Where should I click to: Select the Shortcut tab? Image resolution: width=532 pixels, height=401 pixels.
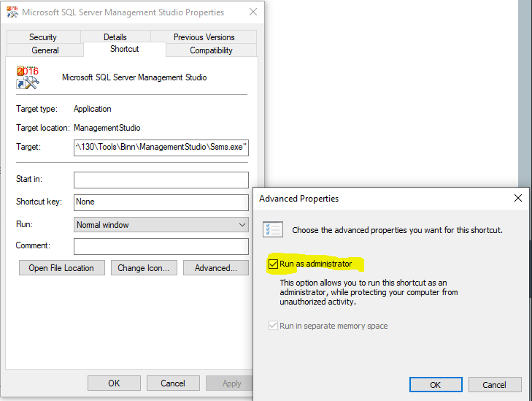[x=125, y=49]
